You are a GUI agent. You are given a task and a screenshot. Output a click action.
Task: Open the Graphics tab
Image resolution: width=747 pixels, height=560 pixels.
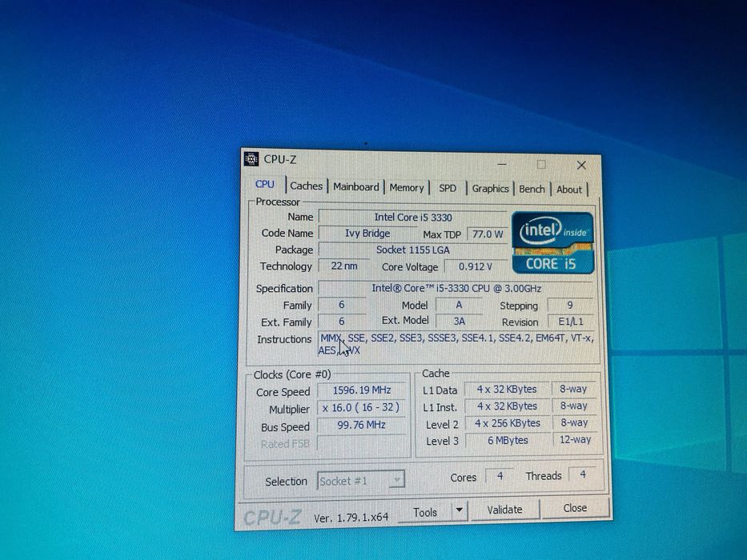click(x=490, y=189)
